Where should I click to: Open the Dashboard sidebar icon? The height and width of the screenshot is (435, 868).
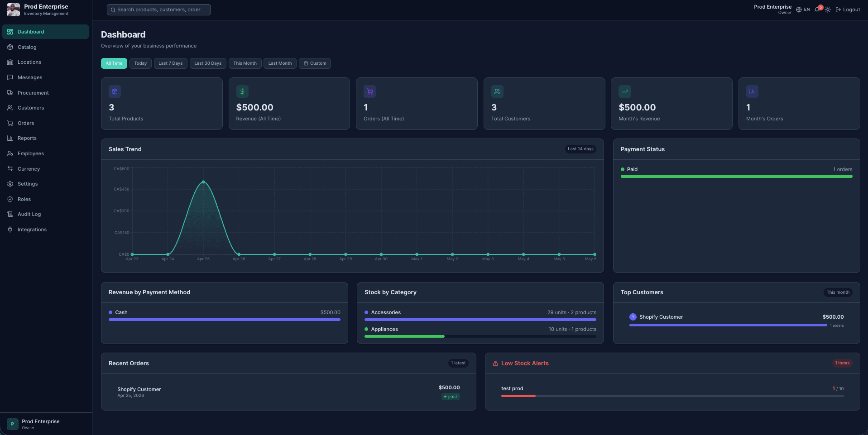[10, 32]
